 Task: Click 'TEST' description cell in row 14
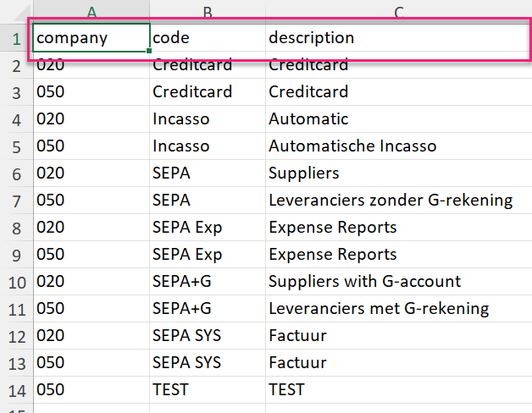(x=399, y=390)
